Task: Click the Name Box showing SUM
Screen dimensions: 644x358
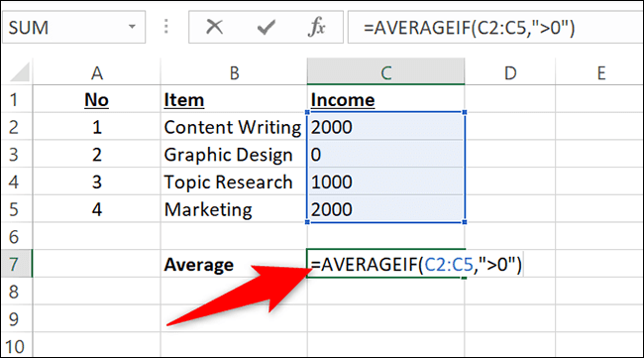Action: tap(74, 27)
